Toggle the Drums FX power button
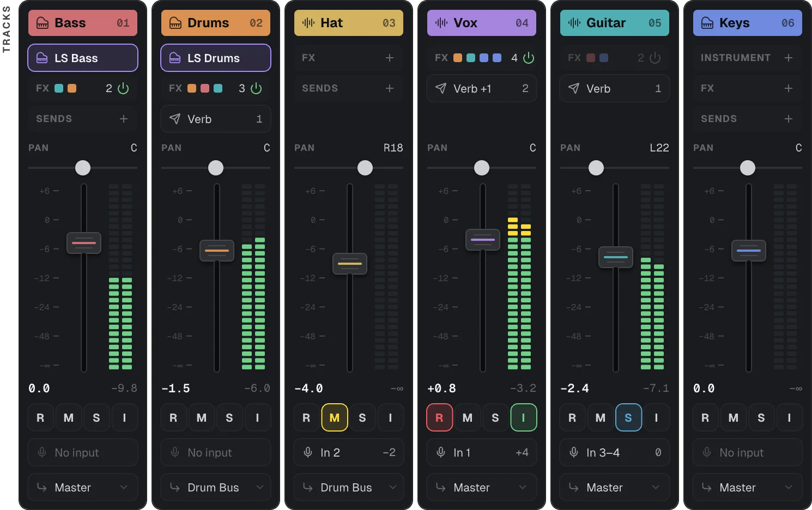The height and width of the screenshot is (510, 812). pos(257,88)
